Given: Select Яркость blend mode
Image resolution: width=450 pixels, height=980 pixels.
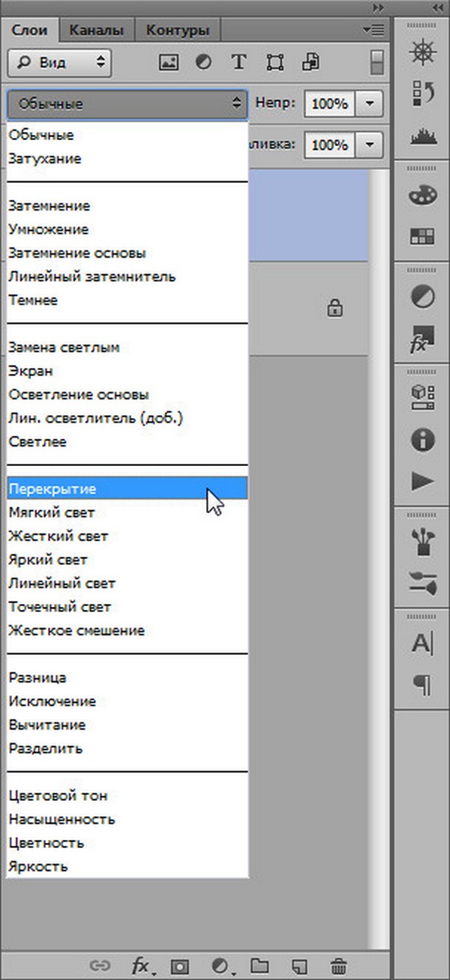Looking at the screenshot, I should click(127, 866).
